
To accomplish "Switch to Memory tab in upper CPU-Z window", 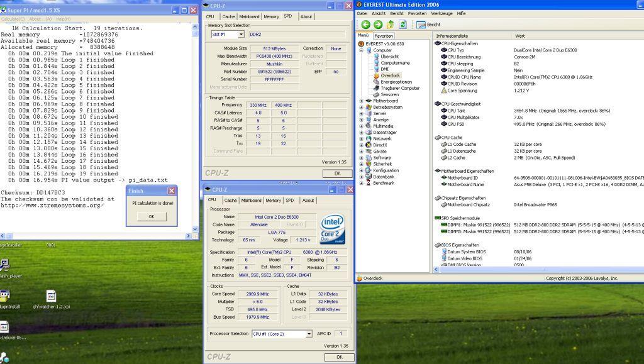I will pyautogui.click(x=272, y=17).
